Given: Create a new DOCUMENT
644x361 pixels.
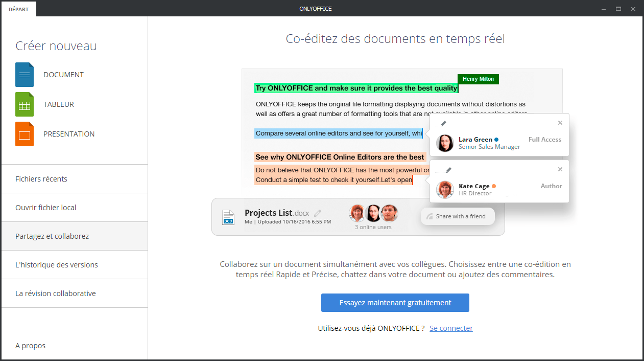Looking at the screenshot, I should click(x=63, y=75).
